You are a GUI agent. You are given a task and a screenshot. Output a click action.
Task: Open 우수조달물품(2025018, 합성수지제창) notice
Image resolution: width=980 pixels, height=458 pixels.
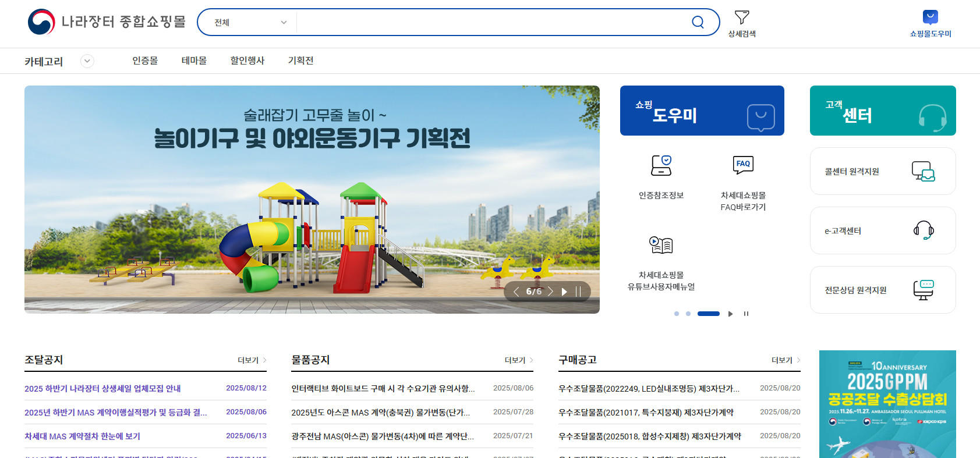coord(650,436)
